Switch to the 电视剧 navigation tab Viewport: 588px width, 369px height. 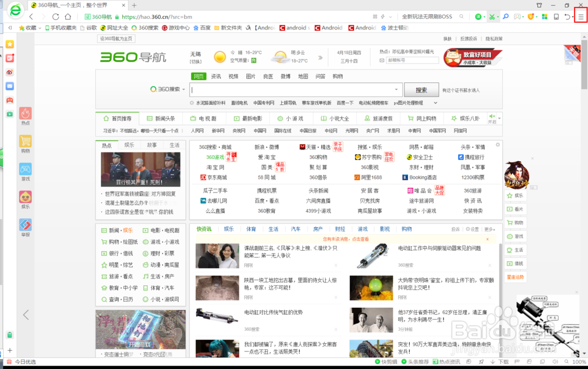click(203, 119)
